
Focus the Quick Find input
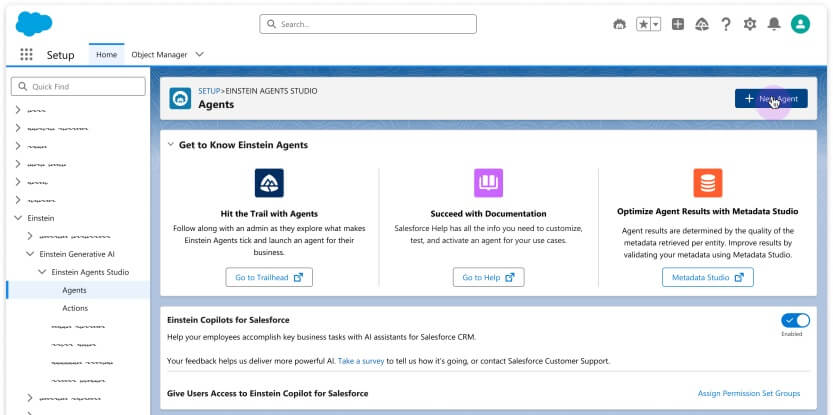[78, 86]
